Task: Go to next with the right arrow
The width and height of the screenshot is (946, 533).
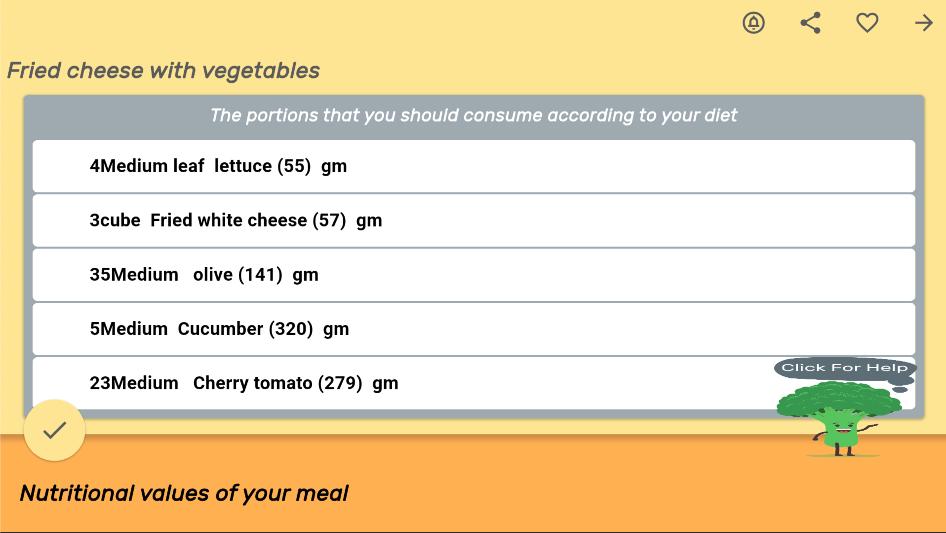Action: [923, 23]
